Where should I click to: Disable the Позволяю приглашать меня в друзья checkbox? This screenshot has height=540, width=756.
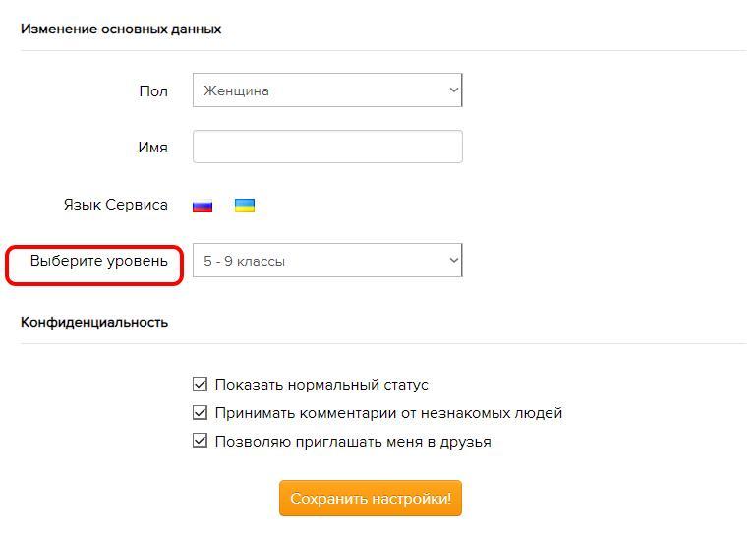[201, 442]
